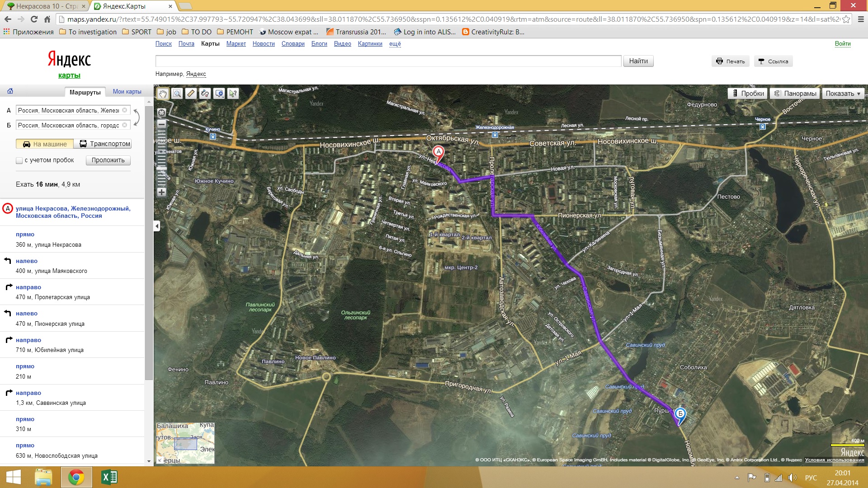Click the Черное railway station icon

click(x=763, y=127)
